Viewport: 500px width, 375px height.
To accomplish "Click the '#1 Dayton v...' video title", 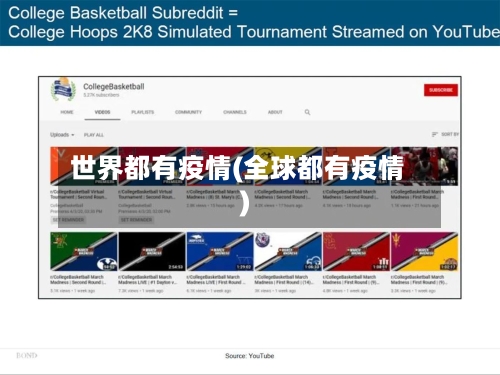I will (147, 280).
